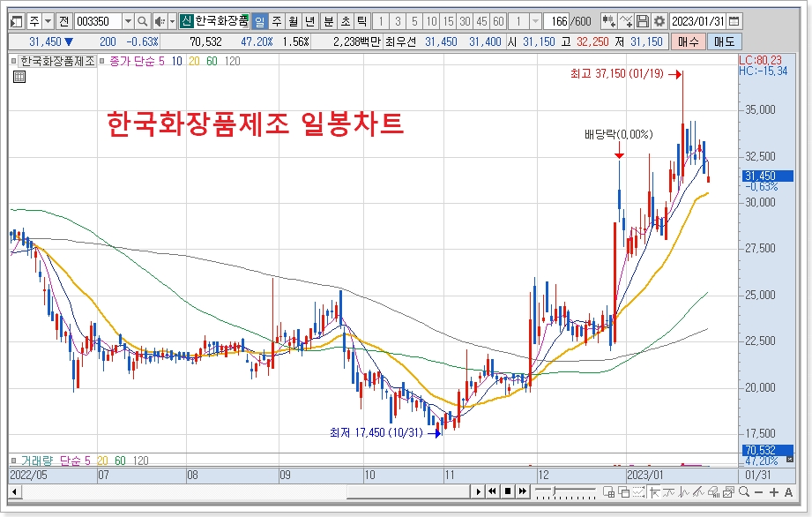
Task: Switch to the 틱 tick chart tab
Action: click(x=362, y=21)
